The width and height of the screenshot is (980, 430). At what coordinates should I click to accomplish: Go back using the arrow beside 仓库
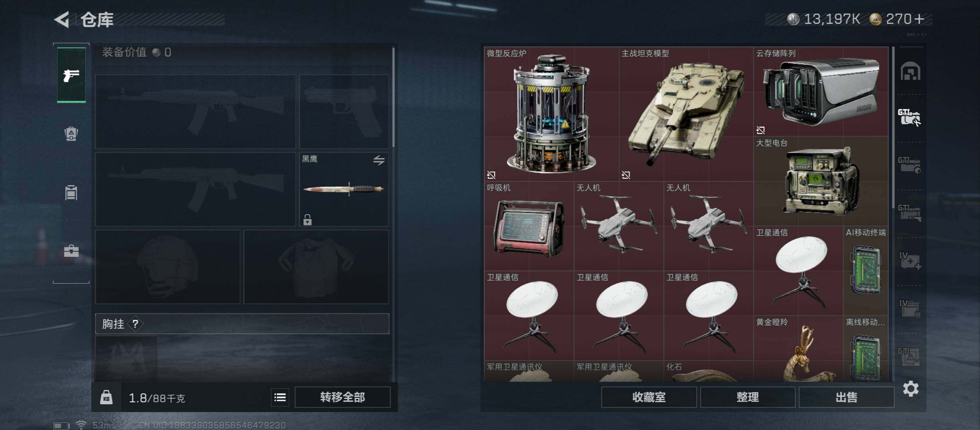coord(62,19)
